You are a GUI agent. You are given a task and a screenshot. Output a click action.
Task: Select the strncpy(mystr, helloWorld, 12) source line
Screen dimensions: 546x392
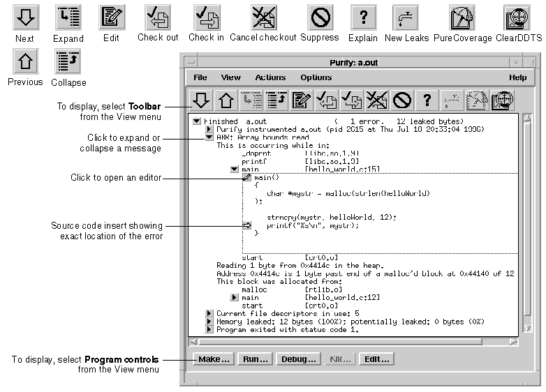[x=332, y=218]
